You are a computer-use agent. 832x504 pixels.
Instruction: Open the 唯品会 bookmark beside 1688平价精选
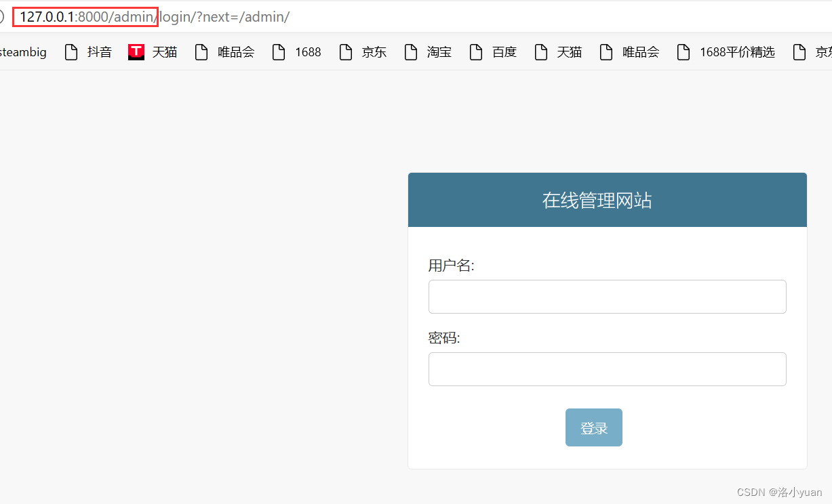[630, 52]
